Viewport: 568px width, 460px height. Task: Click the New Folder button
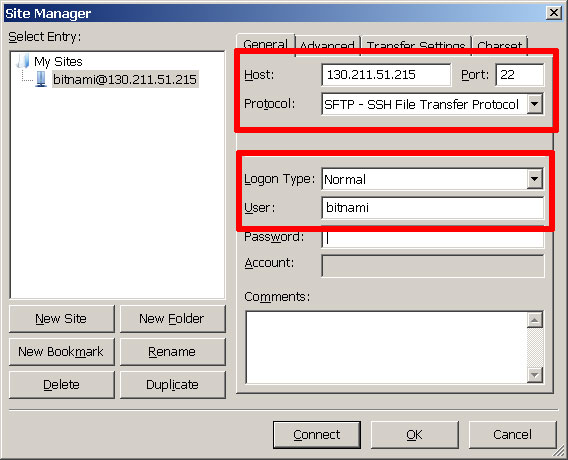pyautogui.click(x=172, y=319)
